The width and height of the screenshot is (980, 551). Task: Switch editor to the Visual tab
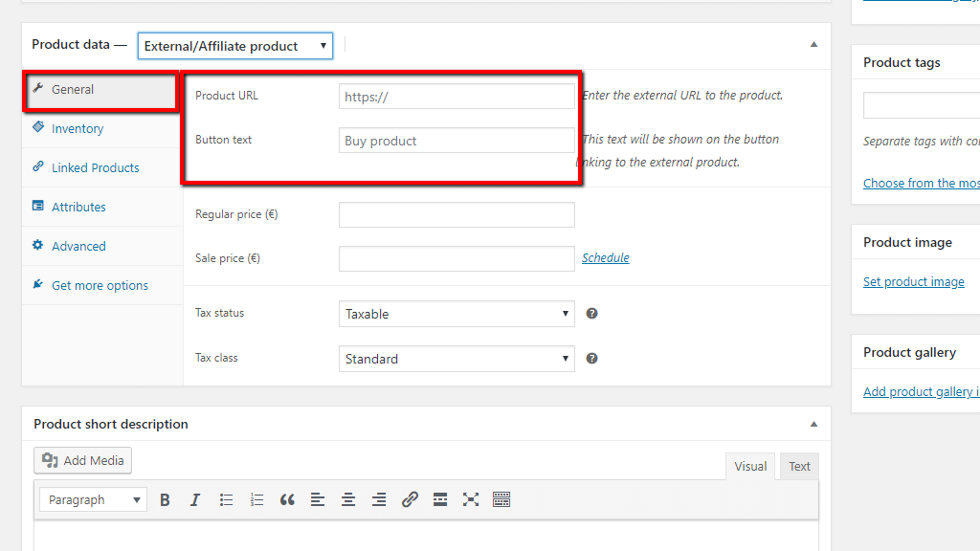(x=750, y=467)
